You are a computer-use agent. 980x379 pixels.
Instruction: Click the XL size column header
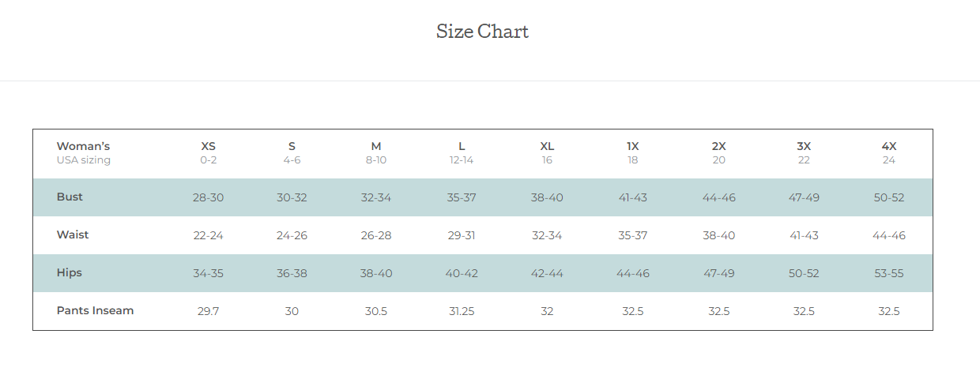coord(547,153)
